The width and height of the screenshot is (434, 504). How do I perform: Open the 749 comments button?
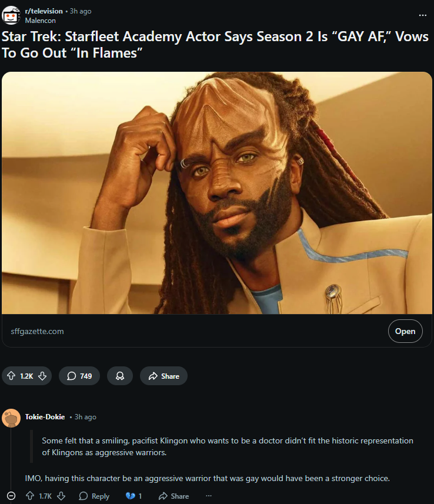pos(79,376)
